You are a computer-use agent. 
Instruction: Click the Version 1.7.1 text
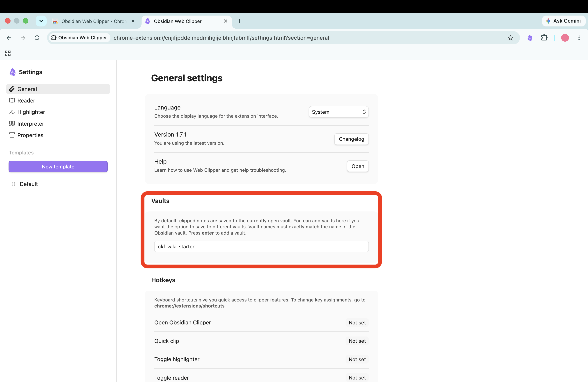pyautogui.click(x=170, y=135)
